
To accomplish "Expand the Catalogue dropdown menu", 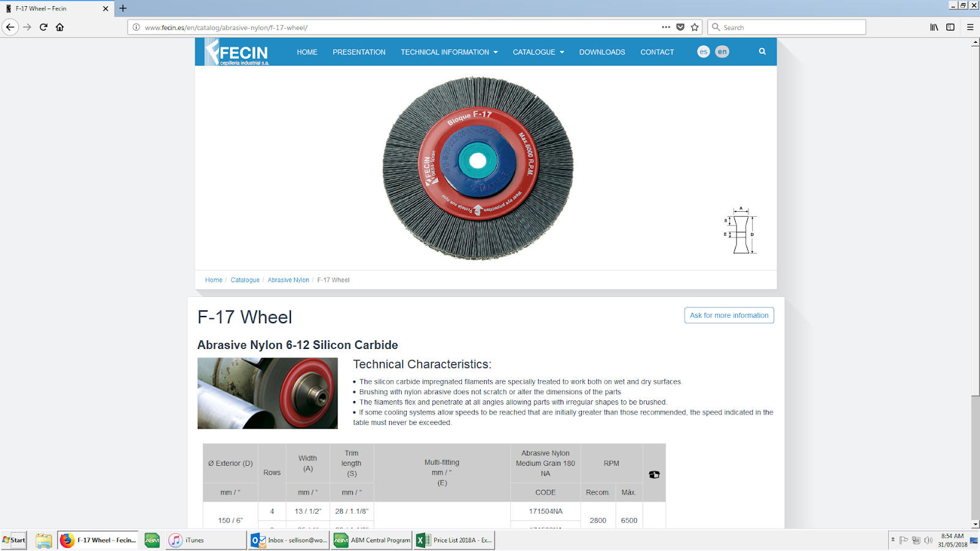I will pyautogui.click(x=538, y=52).
